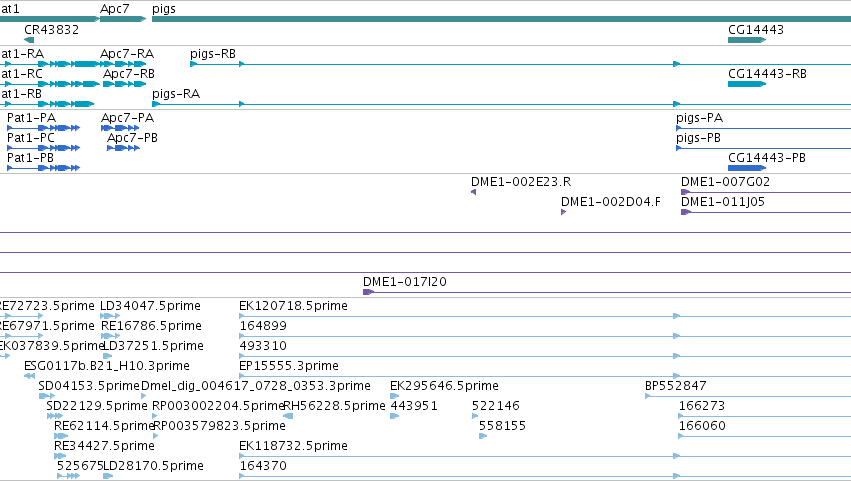Select protein Pat1-PB label
This screenshot has height=481, width=851.
[x=30, y=157]
